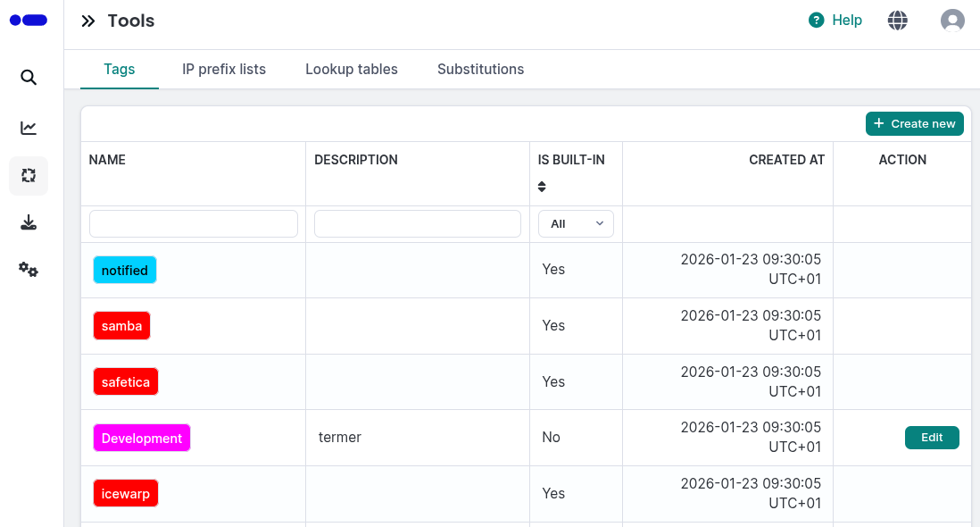Select the Tools icon in sidebar
980x527 pixels.
click(x=29, y=175)
